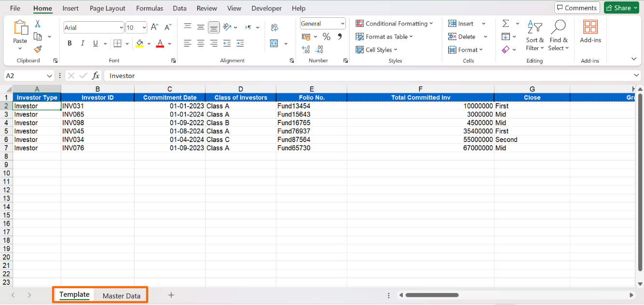Click the Increase Font Size icon

click(x=154, y=27)
